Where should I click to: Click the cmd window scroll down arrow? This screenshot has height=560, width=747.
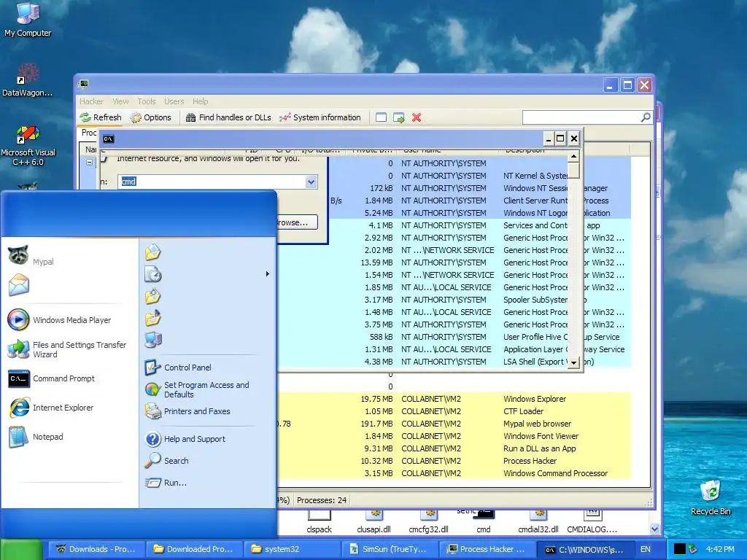click(573, 362)
